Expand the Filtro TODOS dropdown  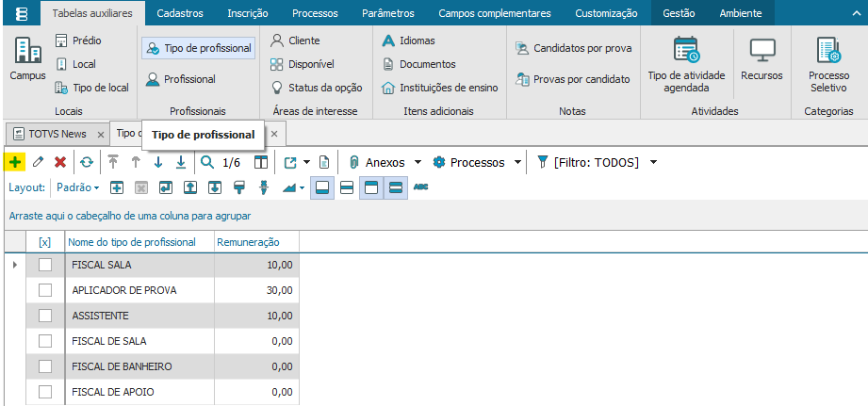coord(654,162)
